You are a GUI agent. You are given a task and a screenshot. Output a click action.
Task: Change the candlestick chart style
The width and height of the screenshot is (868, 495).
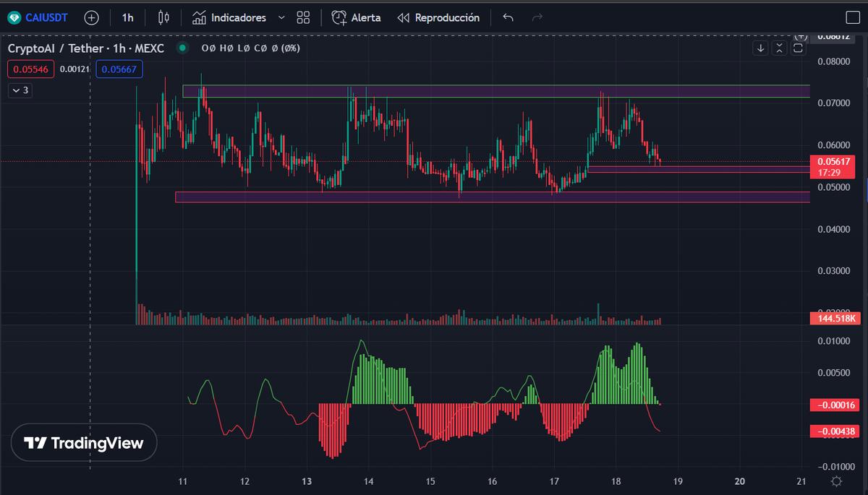(x=163, y=17)
